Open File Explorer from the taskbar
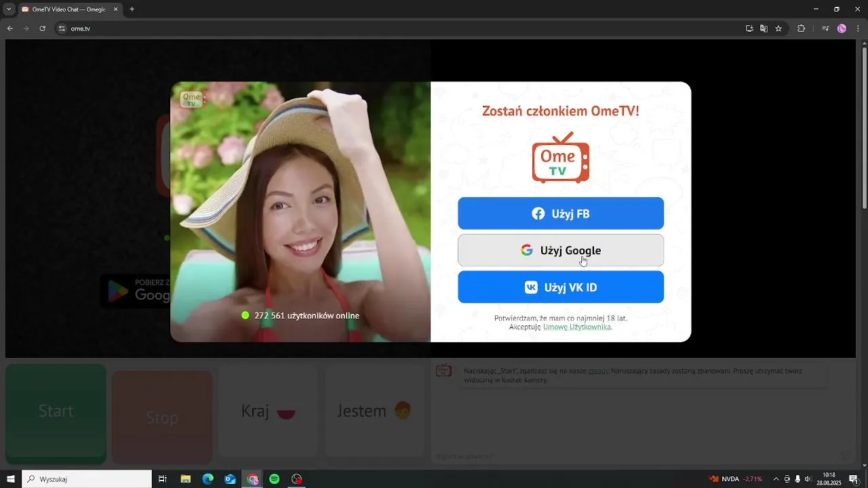Viewport: 868px width, 488px height. coord(185,479)
